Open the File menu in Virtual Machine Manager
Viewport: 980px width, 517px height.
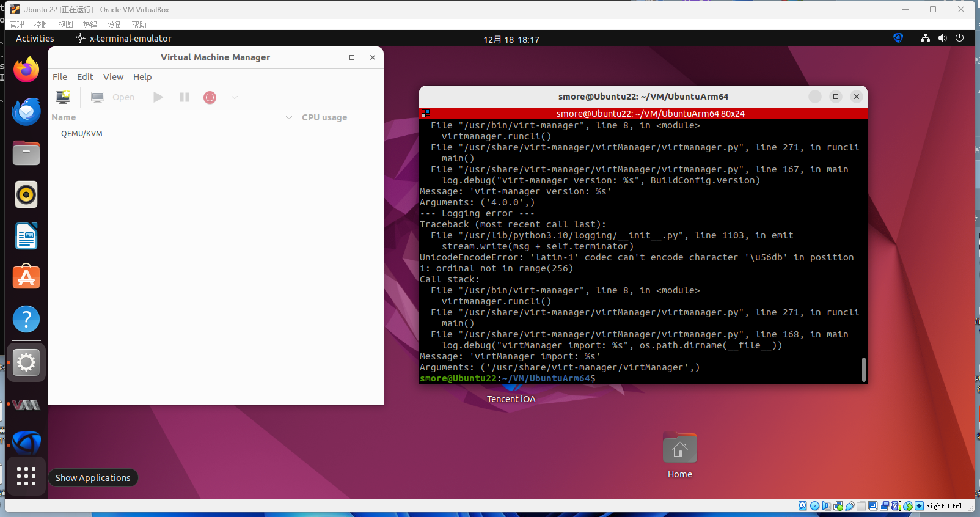click(60, 77)
